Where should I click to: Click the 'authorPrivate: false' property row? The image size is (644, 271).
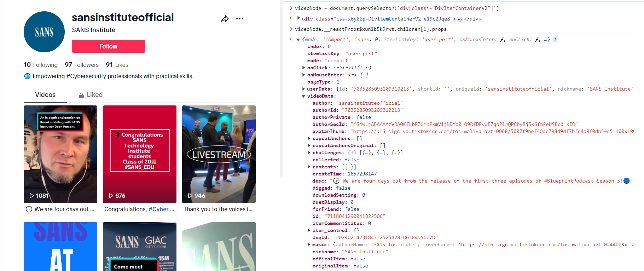point(342,117)
